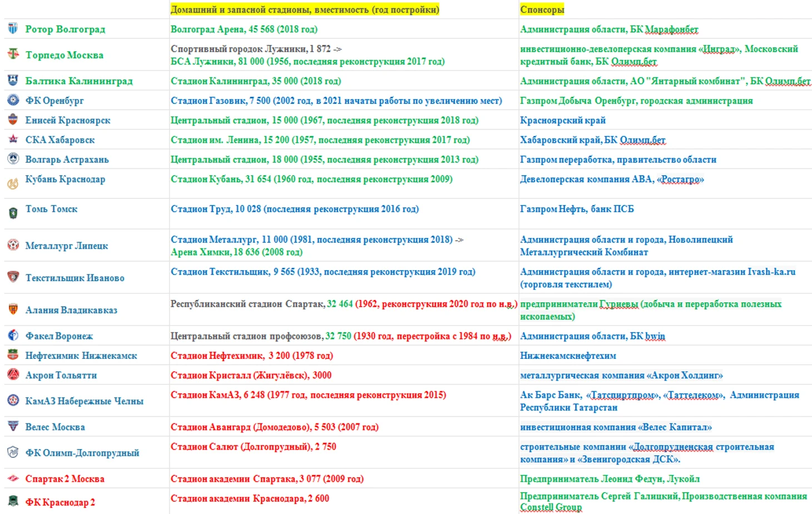Click sponsor 'Предприниматель Леонид Федун, Лукойл'
This screenshot has width=812, height=514.
click(610, 479)
